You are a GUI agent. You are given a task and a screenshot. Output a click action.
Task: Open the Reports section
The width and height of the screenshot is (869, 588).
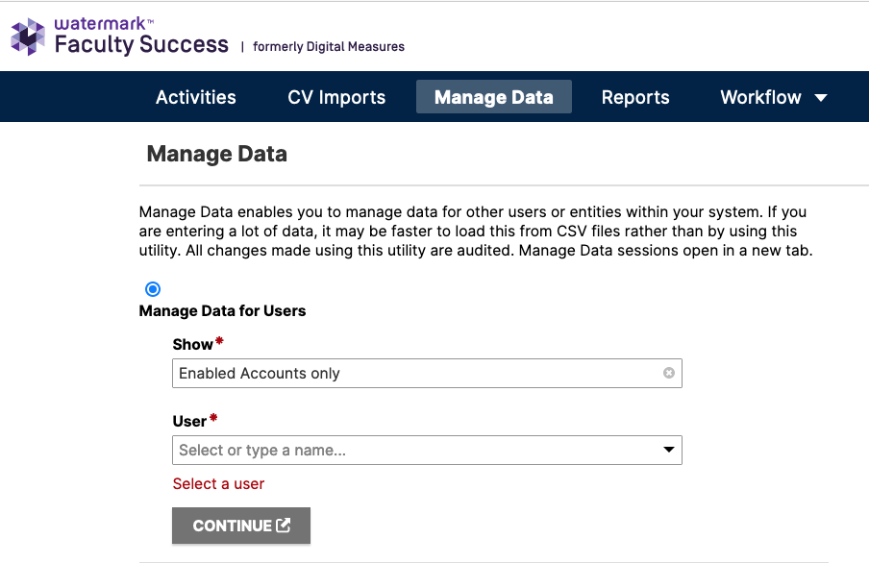[x=635, y=97]
